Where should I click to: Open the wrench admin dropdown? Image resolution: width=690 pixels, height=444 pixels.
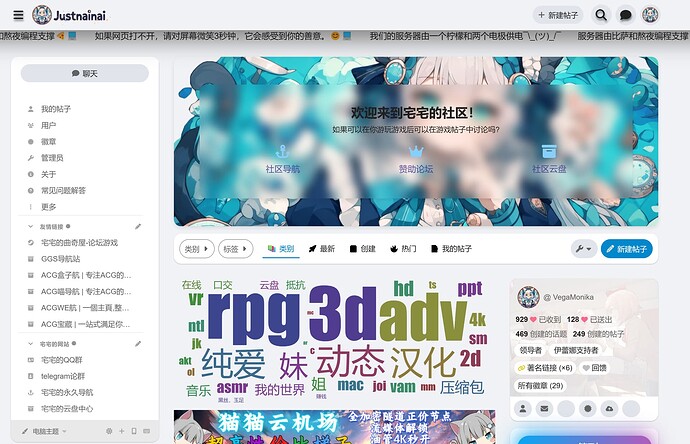coord(584,249)
